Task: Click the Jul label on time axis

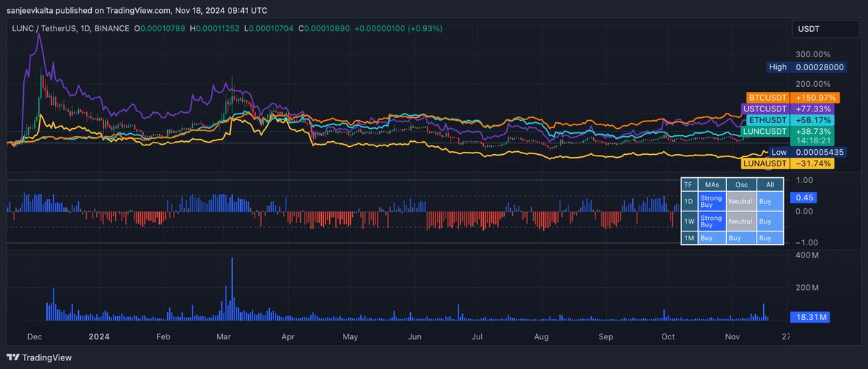Action: click(477, 336)
